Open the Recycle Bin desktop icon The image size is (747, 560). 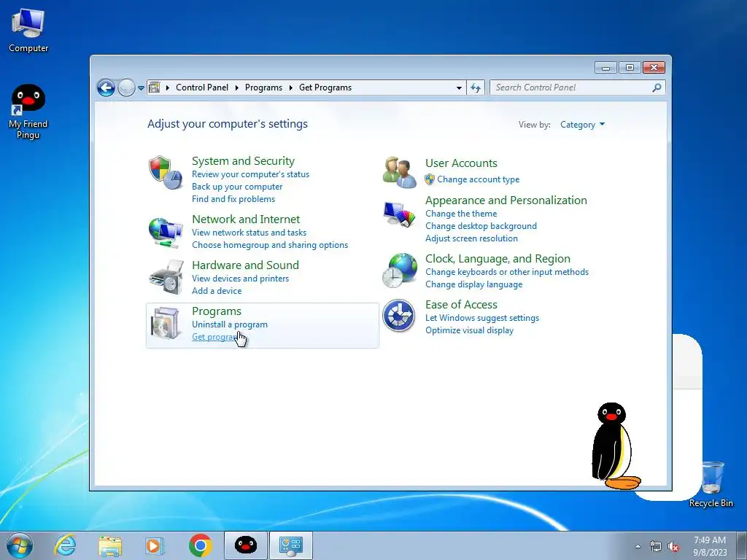point(711,484)
